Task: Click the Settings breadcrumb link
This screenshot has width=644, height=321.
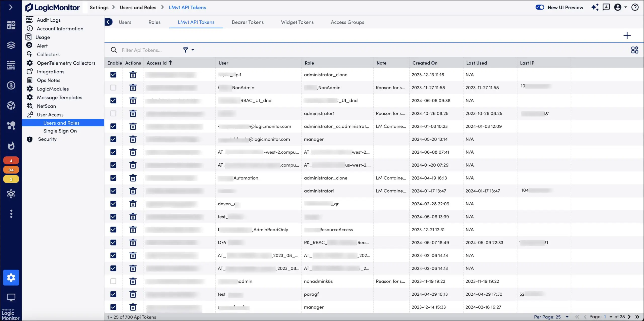Action: coord(99,8)
